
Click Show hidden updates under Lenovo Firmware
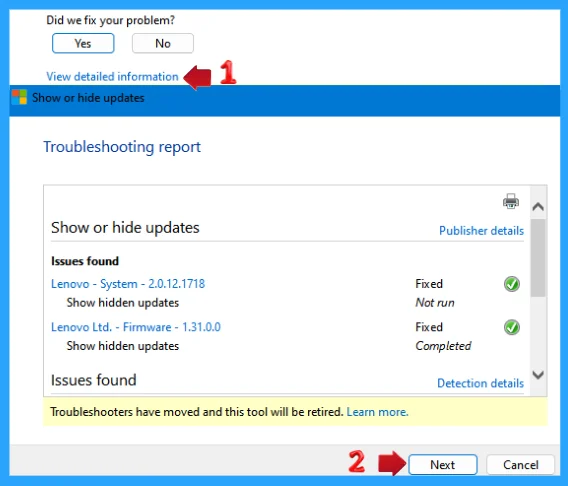pyautogui.click(x=123, y=346)
